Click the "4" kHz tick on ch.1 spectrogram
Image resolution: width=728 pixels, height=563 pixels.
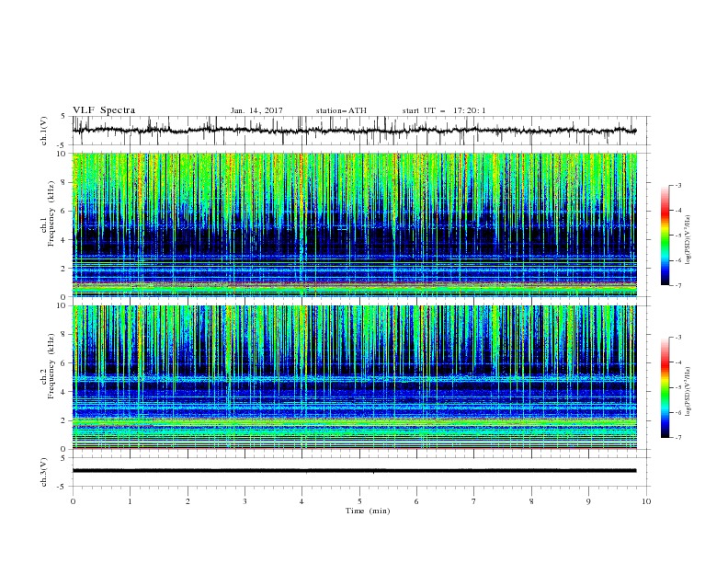coord(64,240)
